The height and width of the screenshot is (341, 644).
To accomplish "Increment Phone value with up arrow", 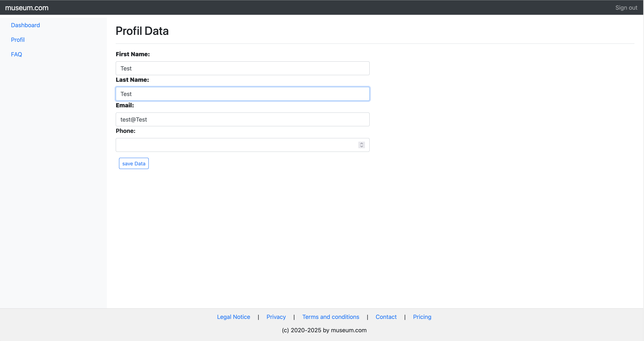I will [x=361, y=143].
